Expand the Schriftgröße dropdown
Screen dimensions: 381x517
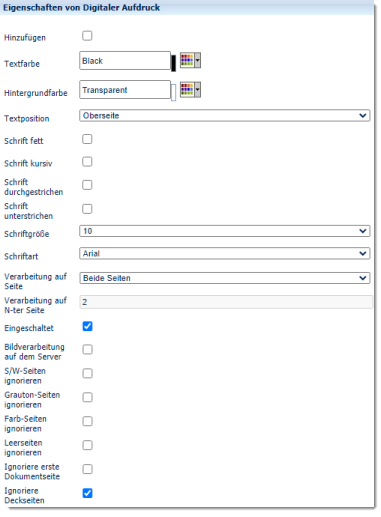pyautogui.click(x=225, y=231)
